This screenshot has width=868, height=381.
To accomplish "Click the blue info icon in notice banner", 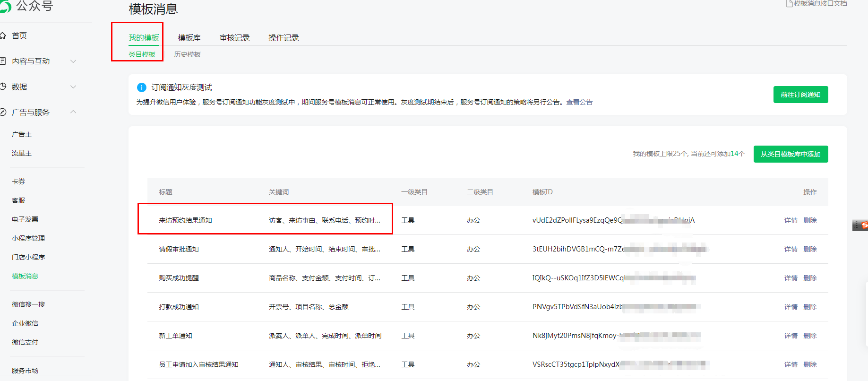I will (141, 87).
